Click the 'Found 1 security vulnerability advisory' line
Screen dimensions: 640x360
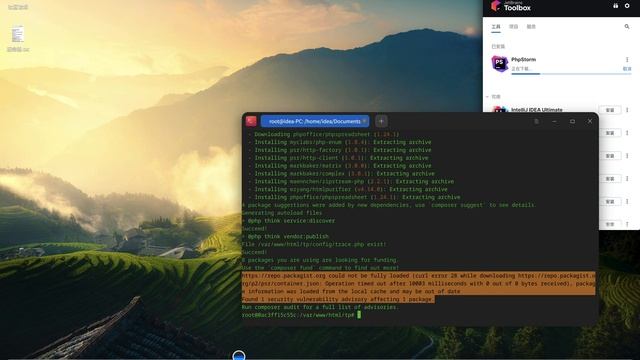point(338,300)
